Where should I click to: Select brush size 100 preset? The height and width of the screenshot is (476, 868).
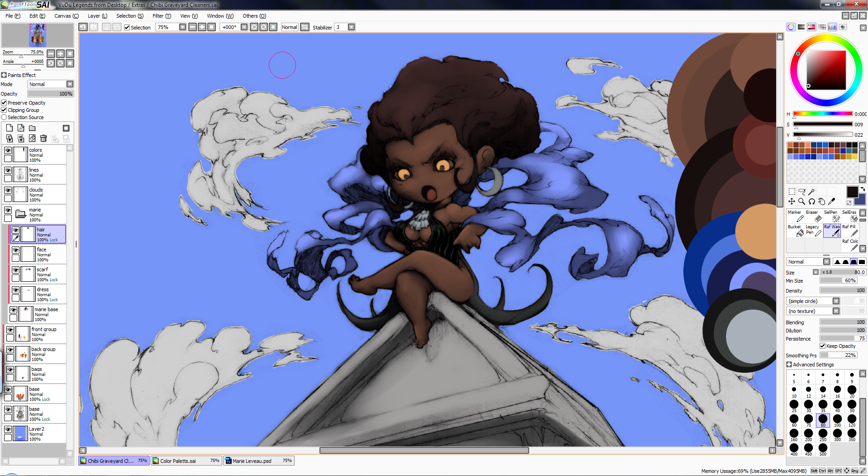[837, 420]
